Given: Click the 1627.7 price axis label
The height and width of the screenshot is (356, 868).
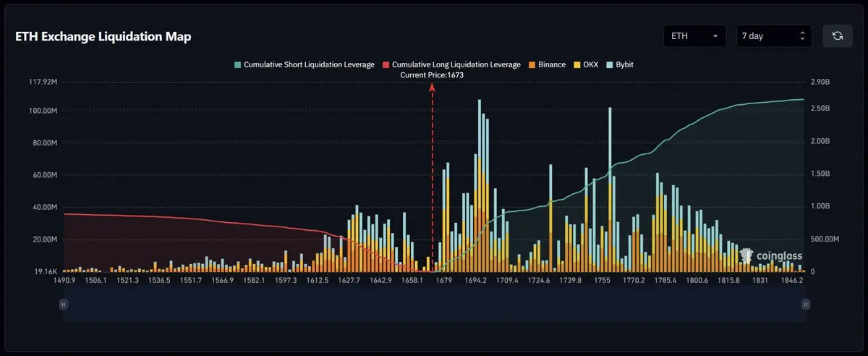Looking at the screenshot, I should pos(349,281).
